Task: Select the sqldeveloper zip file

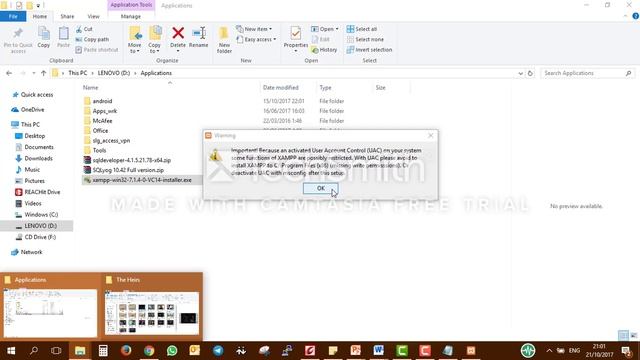Action: tap(127, 160)
